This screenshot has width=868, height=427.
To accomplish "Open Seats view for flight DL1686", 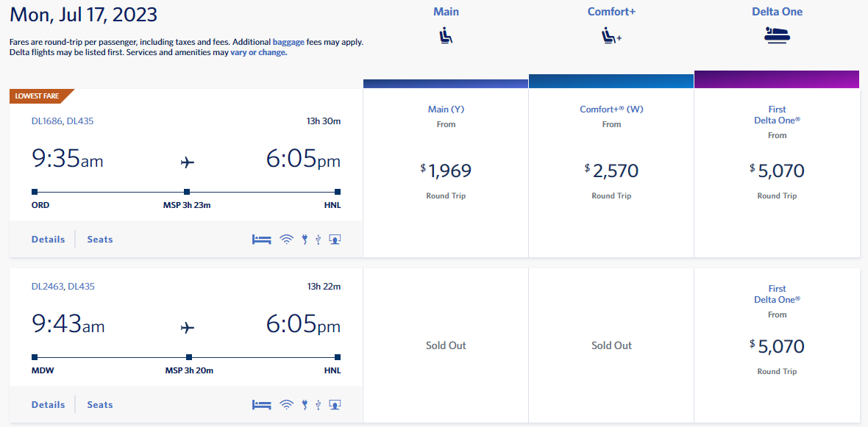I will pos(99,239).
